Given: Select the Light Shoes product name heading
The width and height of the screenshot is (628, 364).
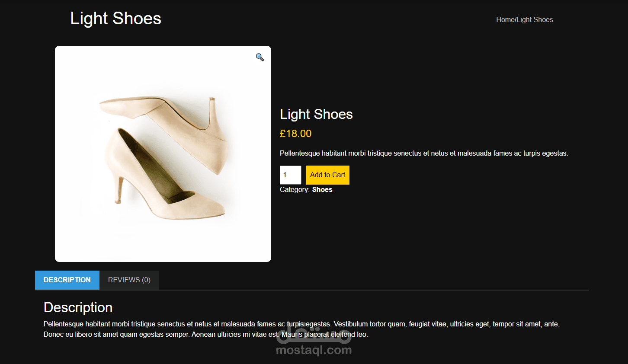Looking at the screenshot, I should click(316, 114).
